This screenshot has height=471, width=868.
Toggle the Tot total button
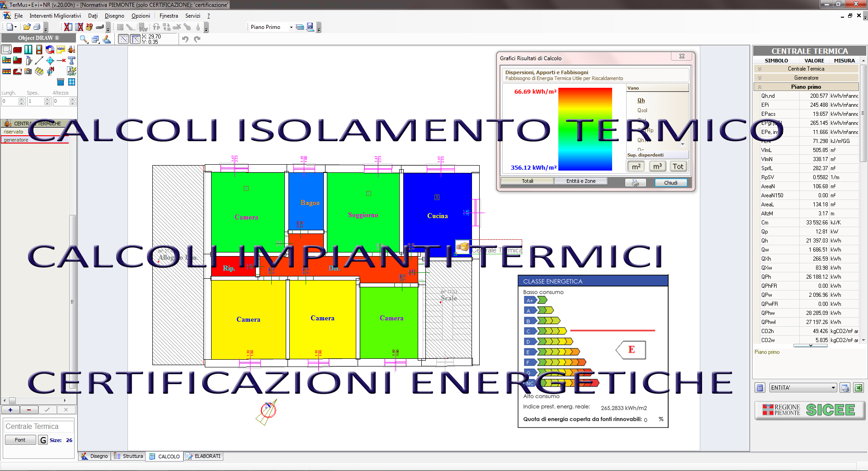click(678, 167)
